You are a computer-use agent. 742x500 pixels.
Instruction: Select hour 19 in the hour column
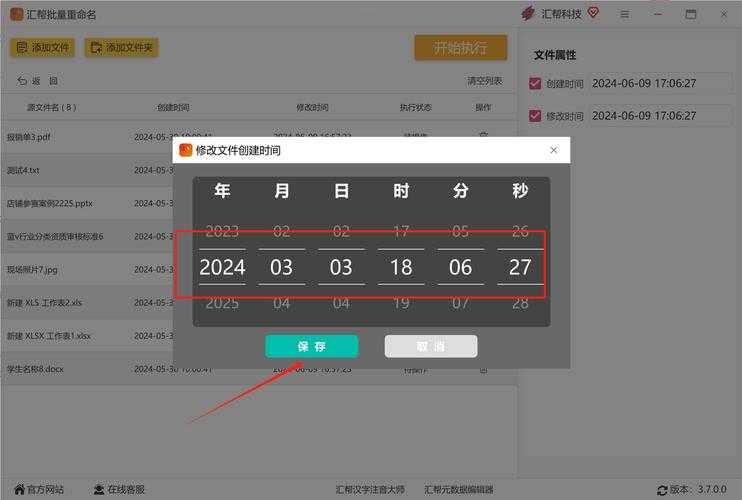[x=401, y=303]
